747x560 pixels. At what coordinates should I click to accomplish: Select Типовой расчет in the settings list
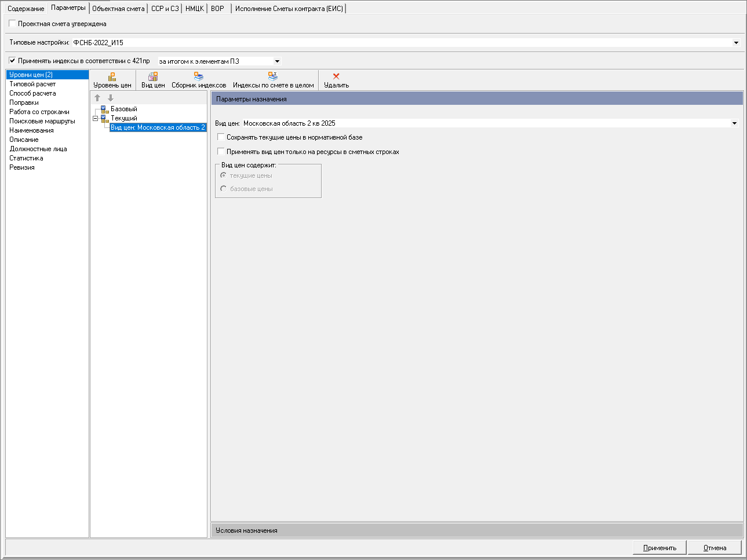coord(32,84)
